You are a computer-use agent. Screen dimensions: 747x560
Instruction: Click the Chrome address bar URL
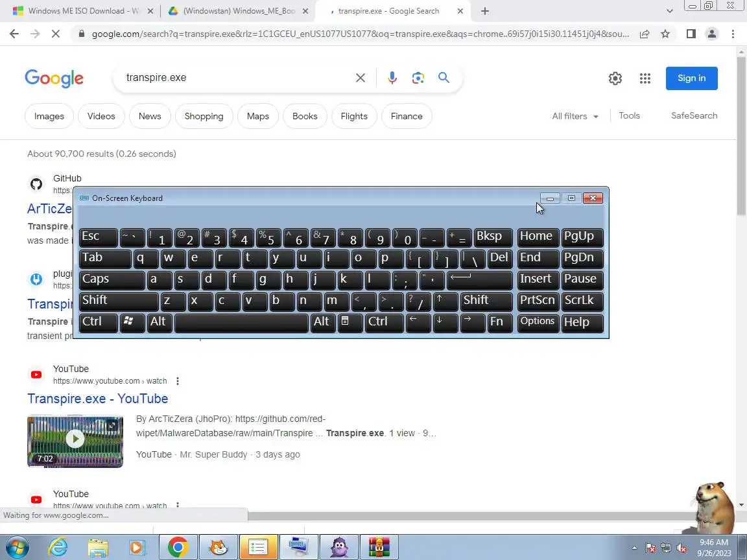(360, 34)
